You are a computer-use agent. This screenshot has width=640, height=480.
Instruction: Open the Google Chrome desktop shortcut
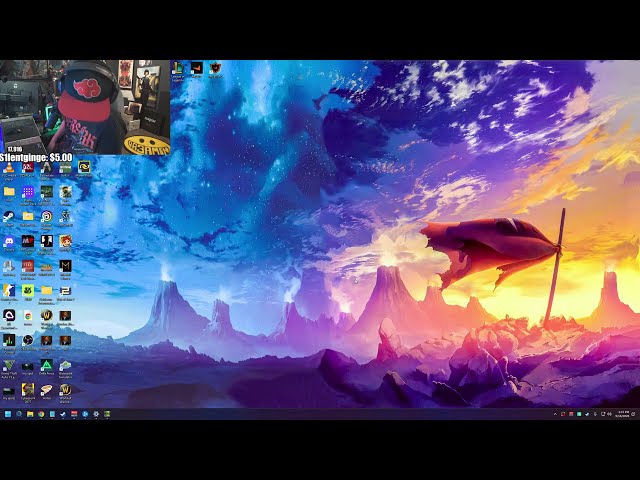28,316
